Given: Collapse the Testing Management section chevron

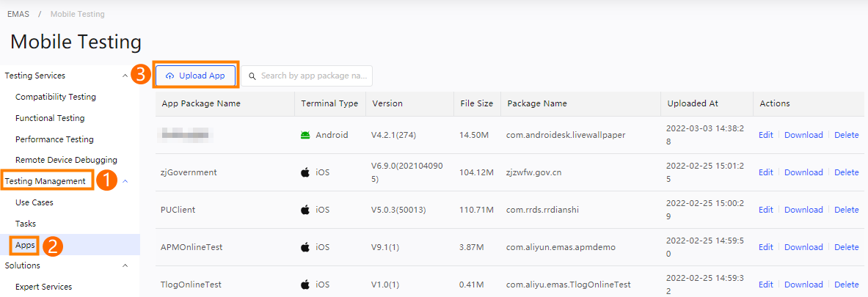Looking at the screenshot, I should (x=125, y=181).
